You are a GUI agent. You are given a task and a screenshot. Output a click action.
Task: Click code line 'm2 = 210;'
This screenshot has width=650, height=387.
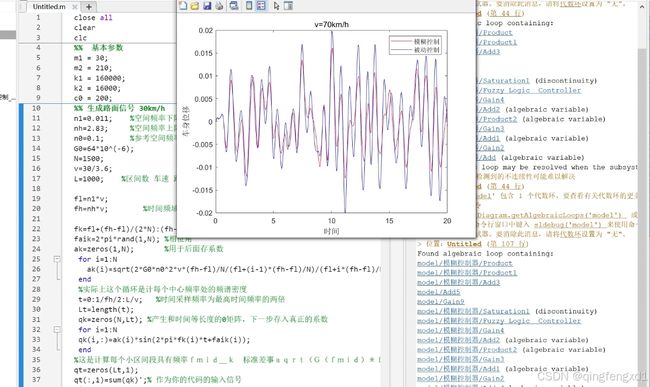pos(93,68)
